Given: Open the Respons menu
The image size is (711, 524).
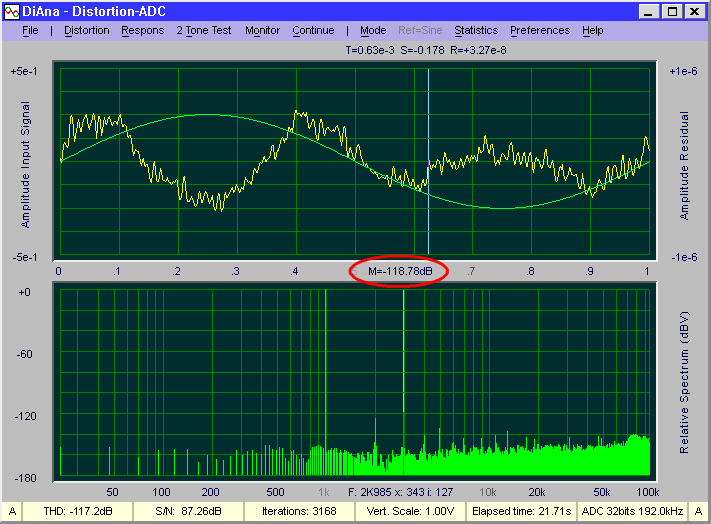Looking at the screenshot, I should (x=142, y=30).
